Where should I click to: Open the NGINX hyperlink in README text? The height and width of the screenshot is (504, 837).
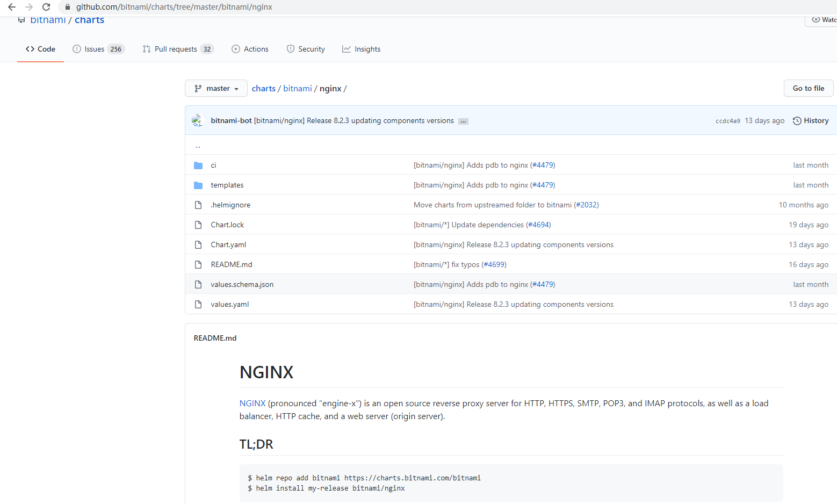pos(252,403)
